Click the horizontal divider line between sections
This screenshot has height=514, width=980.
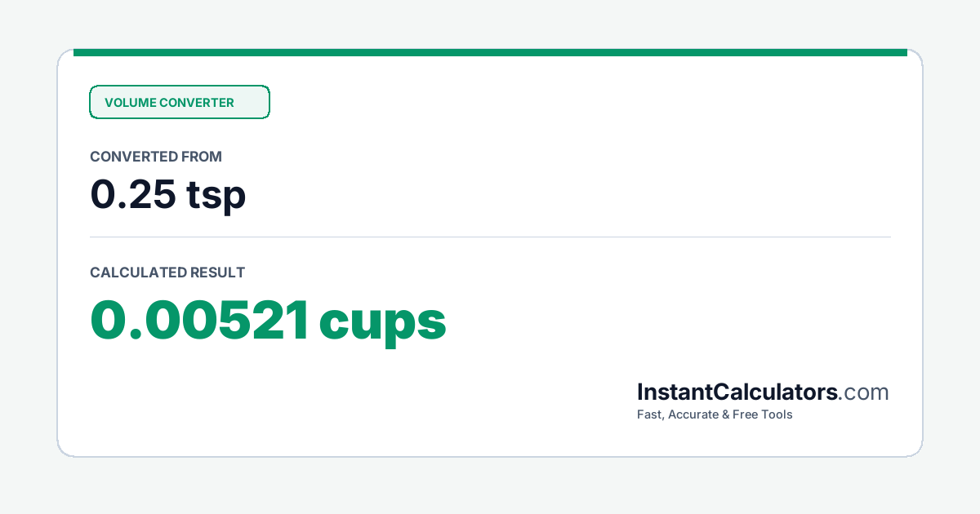point(490,237)
